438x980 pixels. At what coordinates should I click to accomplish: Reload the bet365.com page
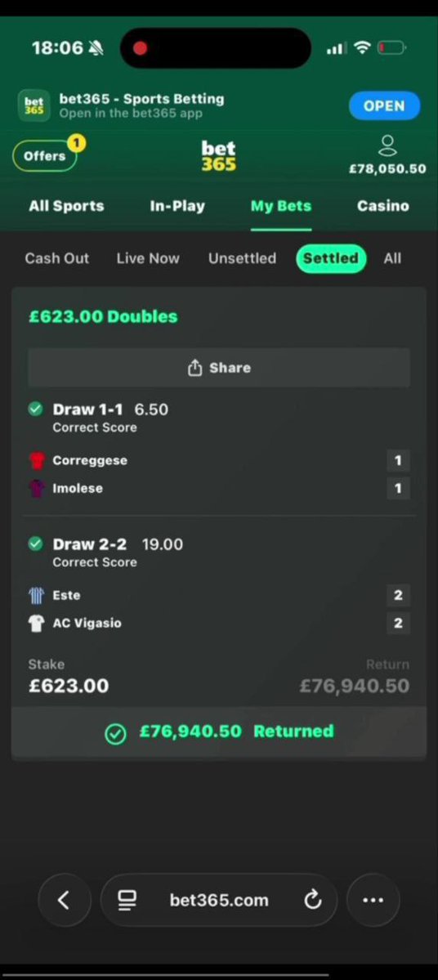click(312, 900)
